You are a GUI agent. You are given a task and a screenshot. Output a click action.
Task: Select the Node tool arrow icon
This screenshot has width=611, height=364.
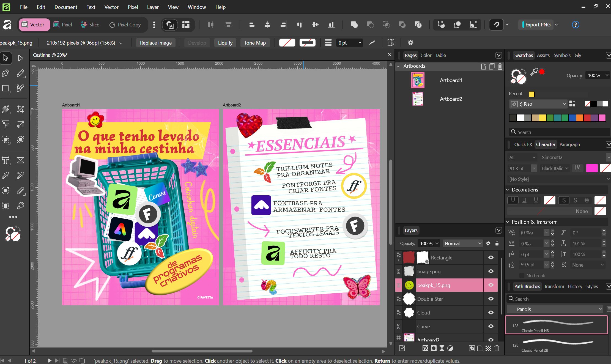tap(20, 58)
